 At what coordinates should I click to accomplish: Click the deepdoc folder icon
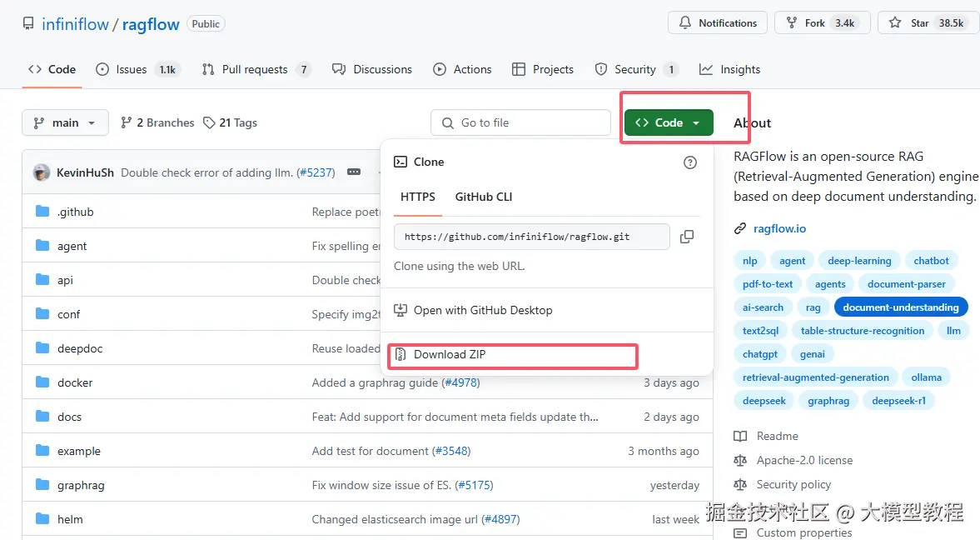tap(42, 347)
